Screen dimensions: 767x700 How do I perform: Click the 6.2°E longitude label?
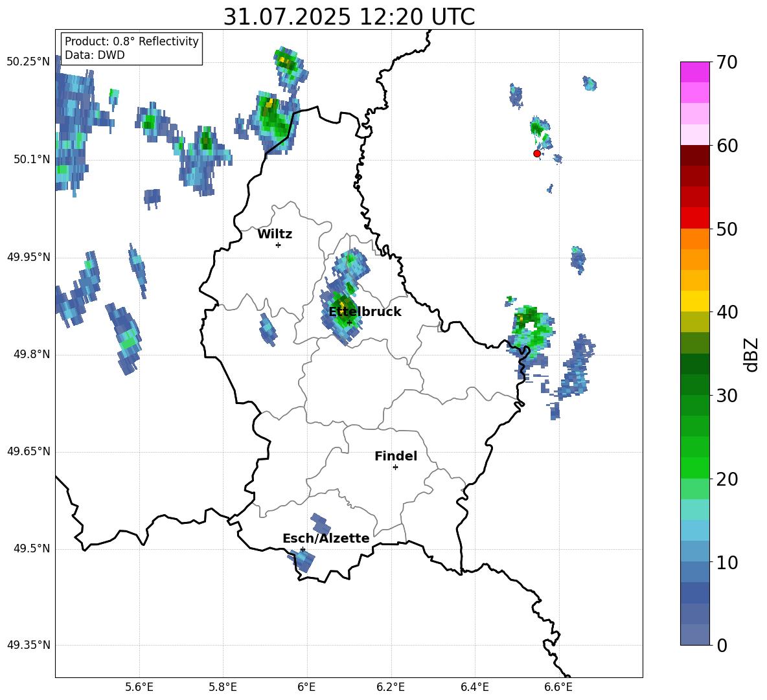coord(391,687)
